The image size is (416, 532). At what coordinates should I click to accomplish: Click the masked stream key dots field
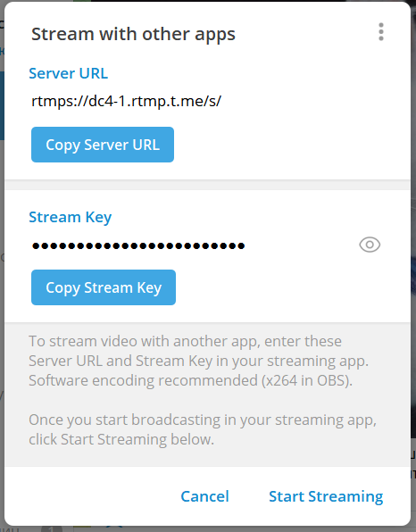138,245
